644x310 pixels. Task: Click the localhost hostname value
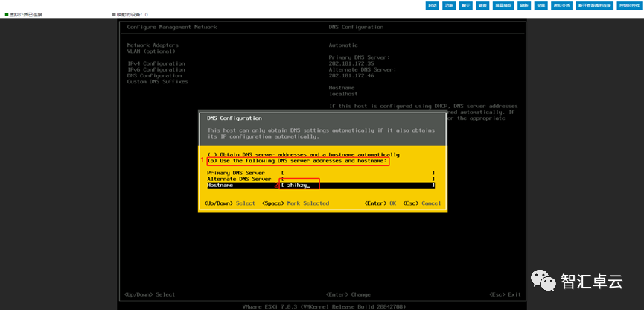(x=343, y=94)
